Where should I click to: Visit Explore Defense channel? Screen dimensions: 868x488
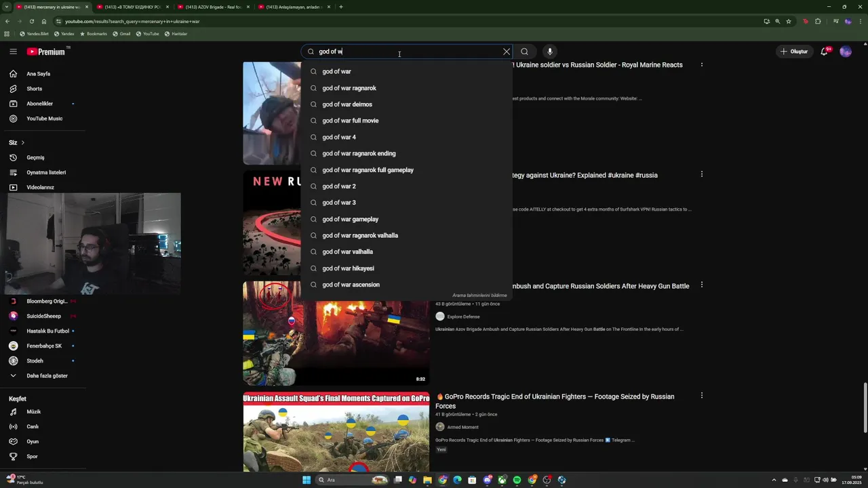pos(463,317)
